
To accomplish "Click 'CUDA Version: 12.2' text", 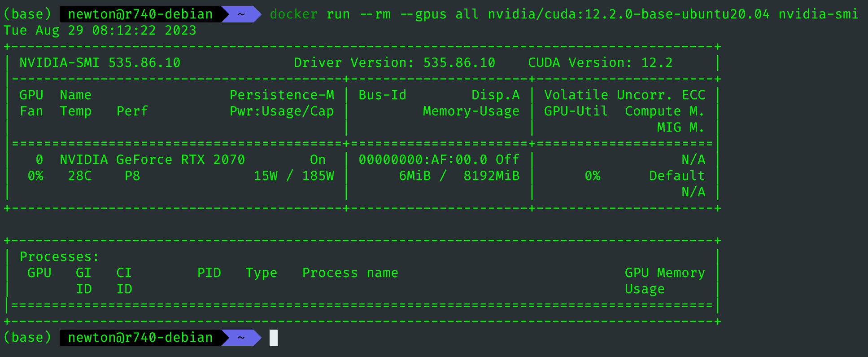I will tap(601, 63).
